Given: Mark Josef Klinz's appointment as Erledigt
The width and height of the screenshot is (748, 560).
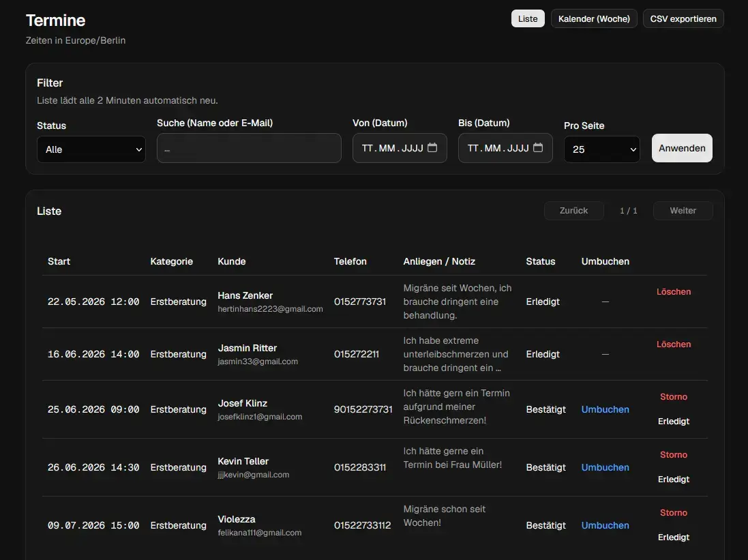Looking at the screenshot, I should (x=673, y=422).
